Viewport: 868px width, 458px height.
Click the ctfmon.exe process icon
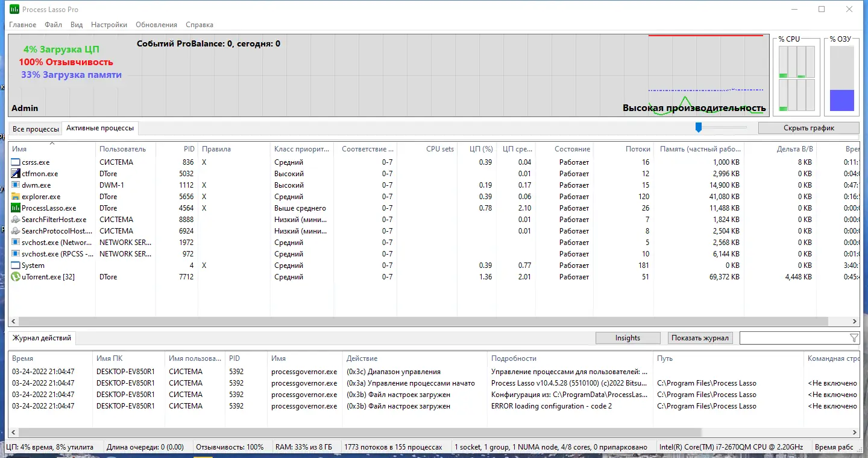click(x=15, y=173)
